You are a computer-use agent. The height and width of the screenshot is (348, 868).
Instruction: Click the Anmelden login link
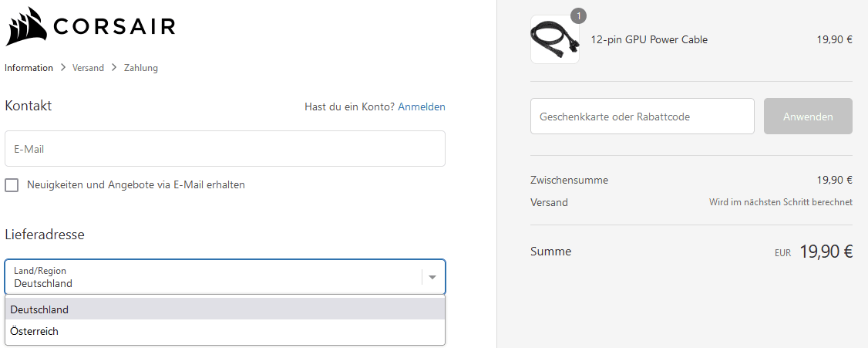422,106
